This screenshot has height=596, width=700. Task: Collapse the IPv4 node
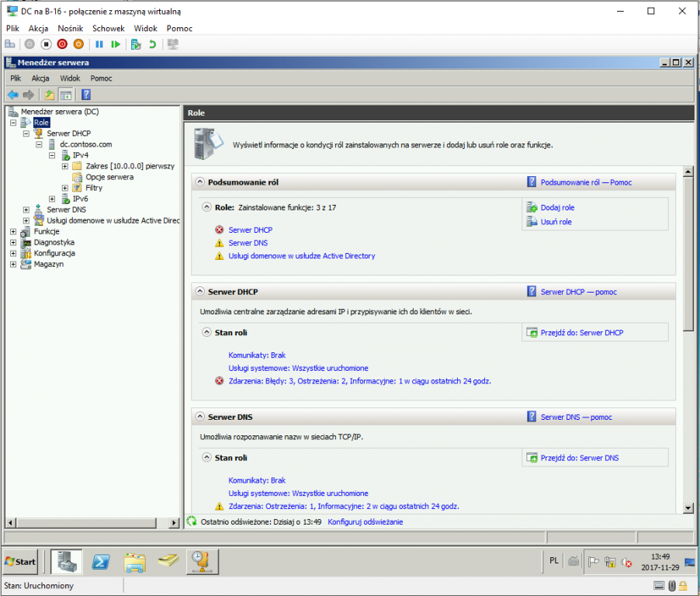point(52,155)
